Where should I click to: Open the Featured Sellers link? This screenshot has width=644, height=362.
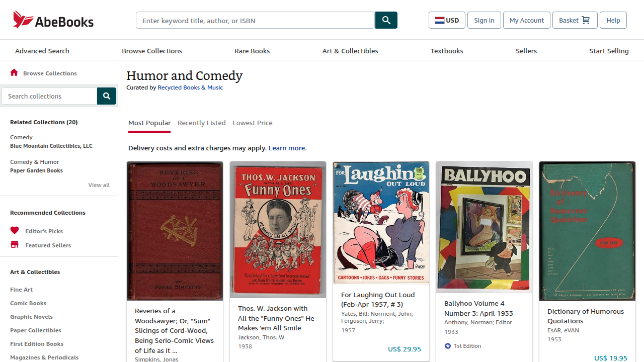48,245
